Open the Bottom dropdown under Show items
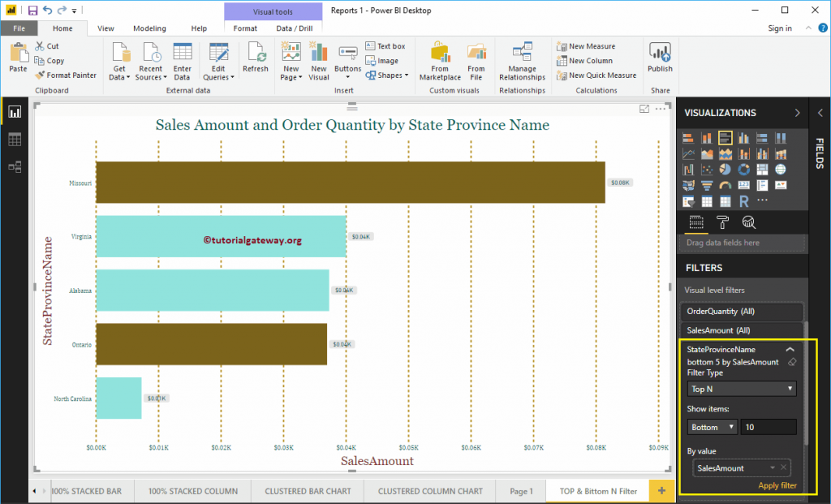 712,427
